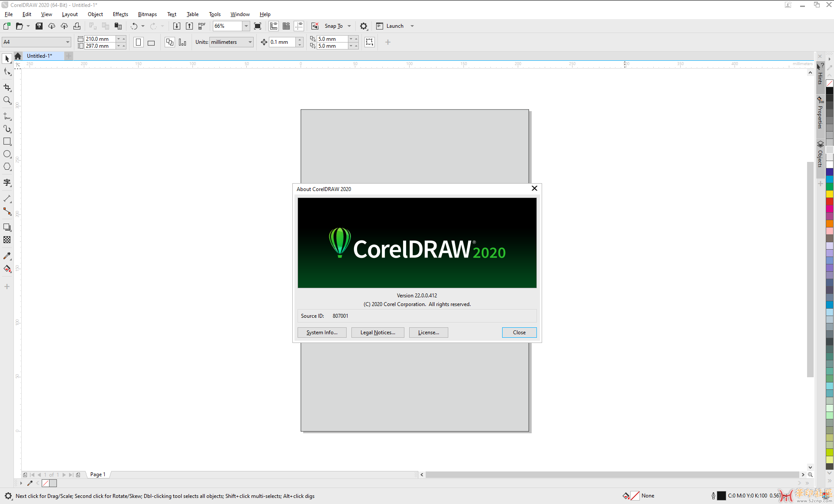Pick the yellow swatch in palette

point(830,194)
